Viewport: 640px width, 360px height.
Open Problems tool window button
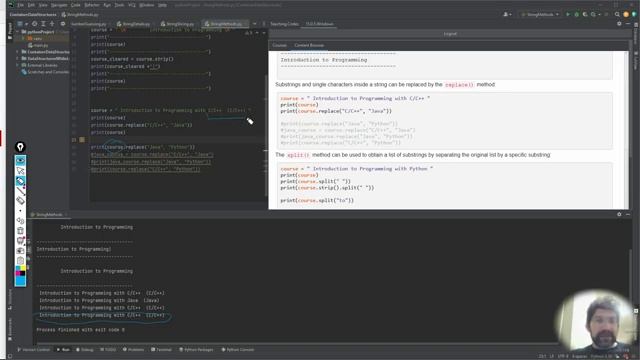133,350
